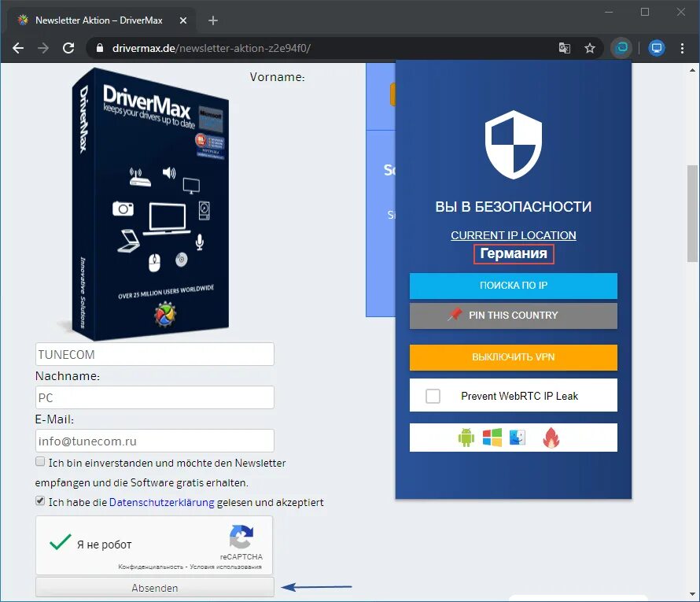Click the VPN extension icon in toolbar
This screenshot has height=602, width=700.
[621, 47]
